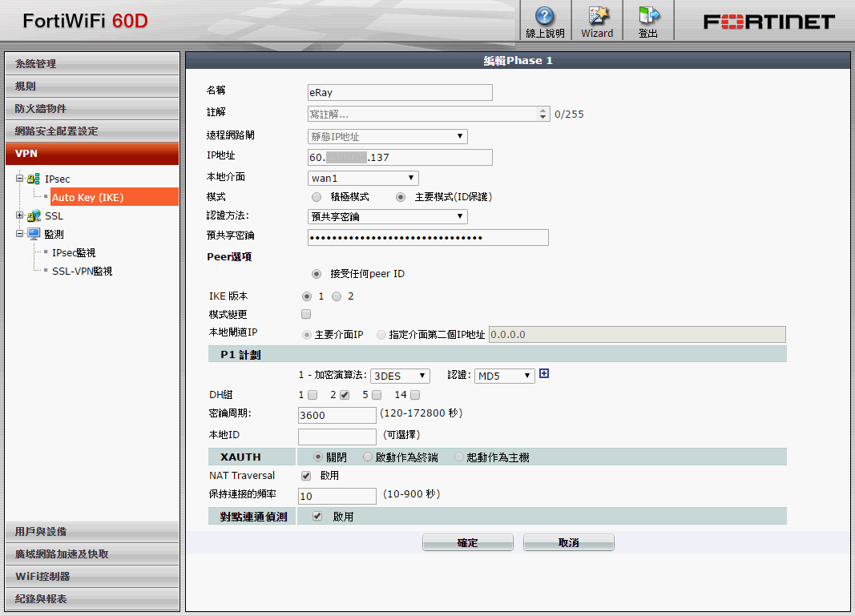Select primary interface IP (主要介面IP) radio
855x616 pixels.
click(x=307, y=335)
